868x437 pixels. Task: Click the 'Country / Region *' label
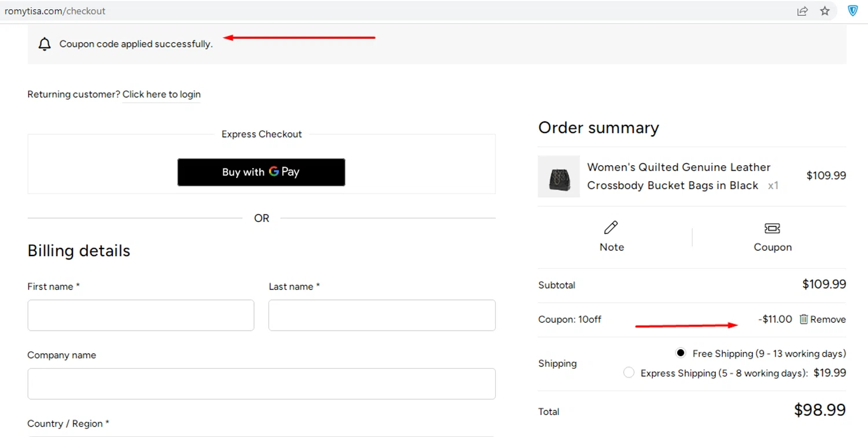pyautogui.click(x=68, y=424)
